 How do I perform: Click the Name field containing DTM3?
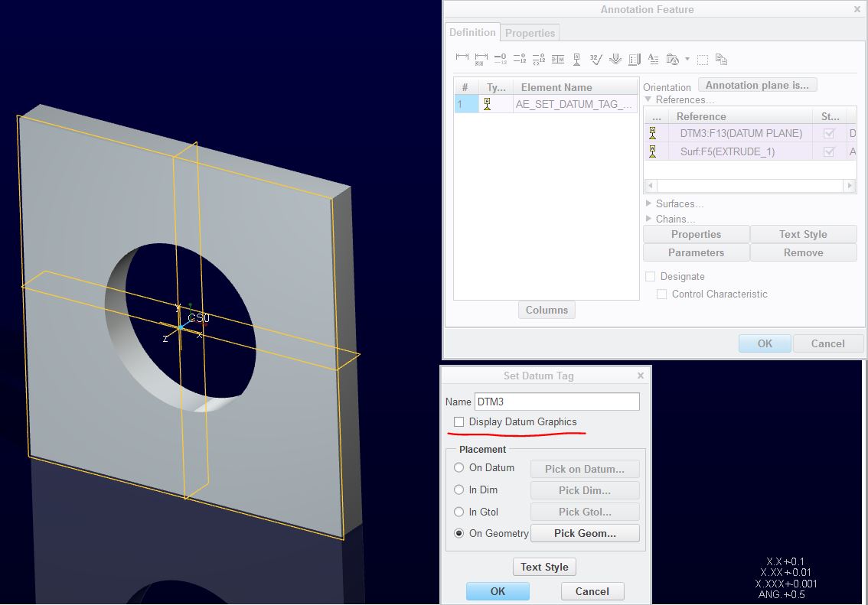557,402
